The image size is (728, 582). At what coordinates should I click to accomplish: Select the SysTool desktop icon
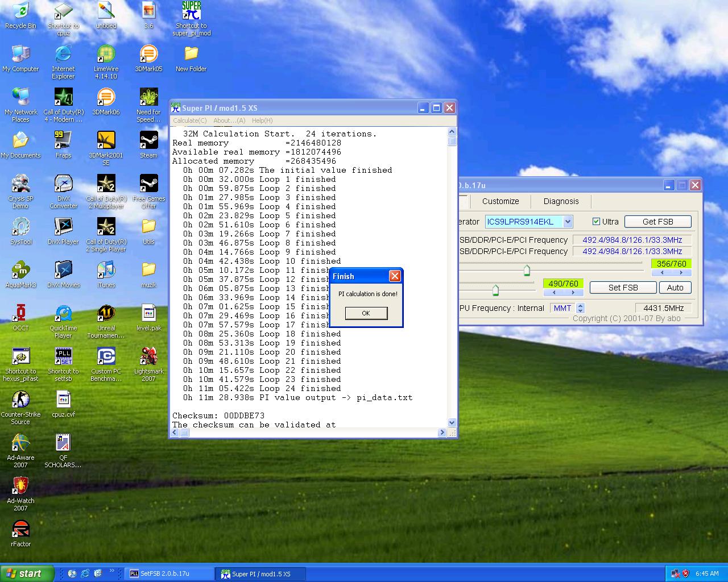[x=20, y=231]
